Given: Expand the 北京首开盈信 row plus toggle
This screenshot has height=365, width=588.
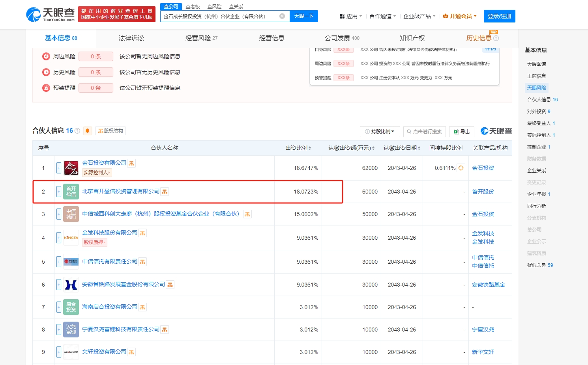Looking at the screenshot, I should (x=59, y=192).
